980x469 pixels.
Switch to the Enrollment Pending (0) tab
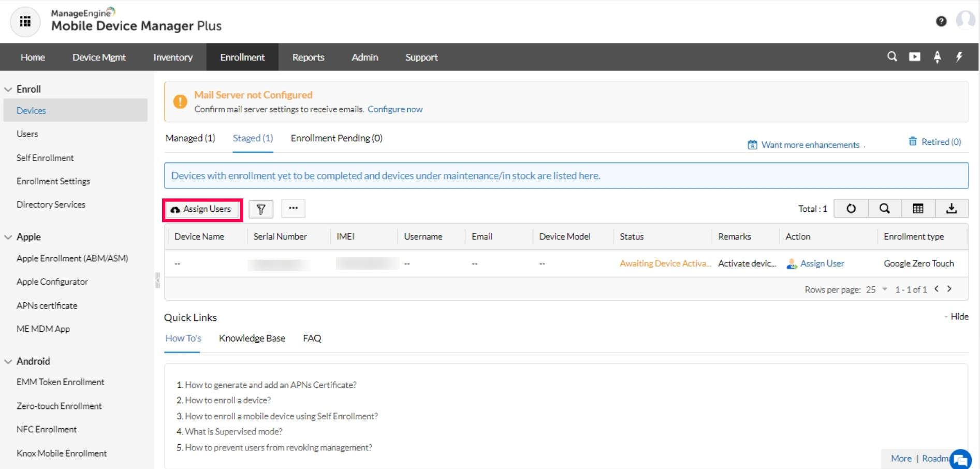click(x=337, y=138)
